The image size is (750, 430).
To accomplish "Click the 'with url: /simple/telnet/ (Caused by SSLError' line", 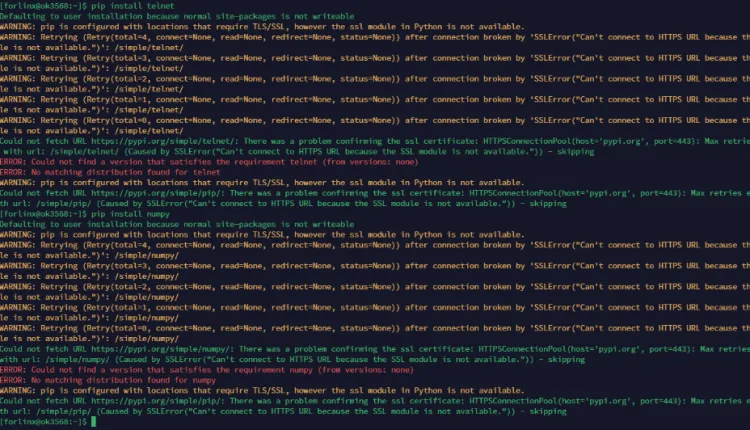I will pyautogui.click(x=299, y=152).
